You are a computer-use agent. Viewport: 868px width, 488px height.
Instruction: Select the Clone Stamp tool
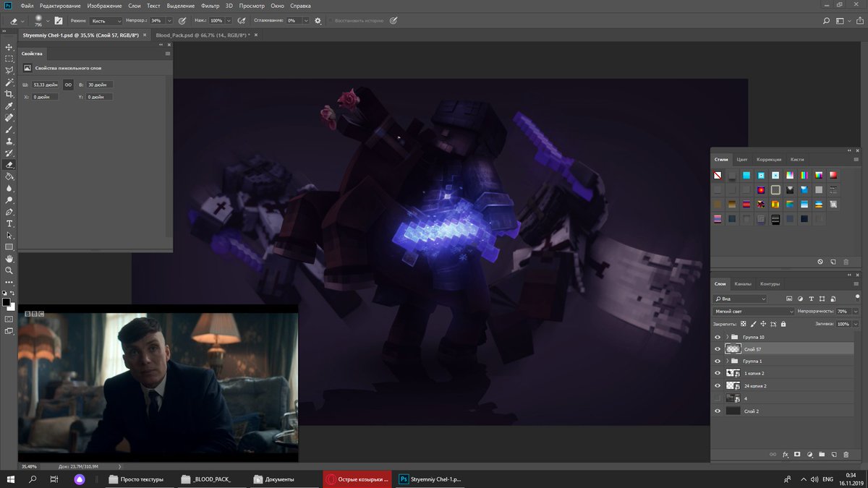[9, 141]
